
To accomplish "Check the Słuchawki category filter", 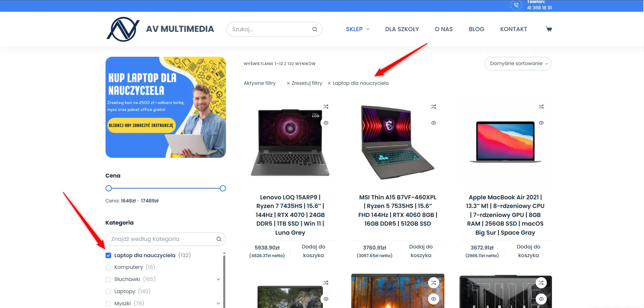I will pyautogui.click(x=108, y=280).
